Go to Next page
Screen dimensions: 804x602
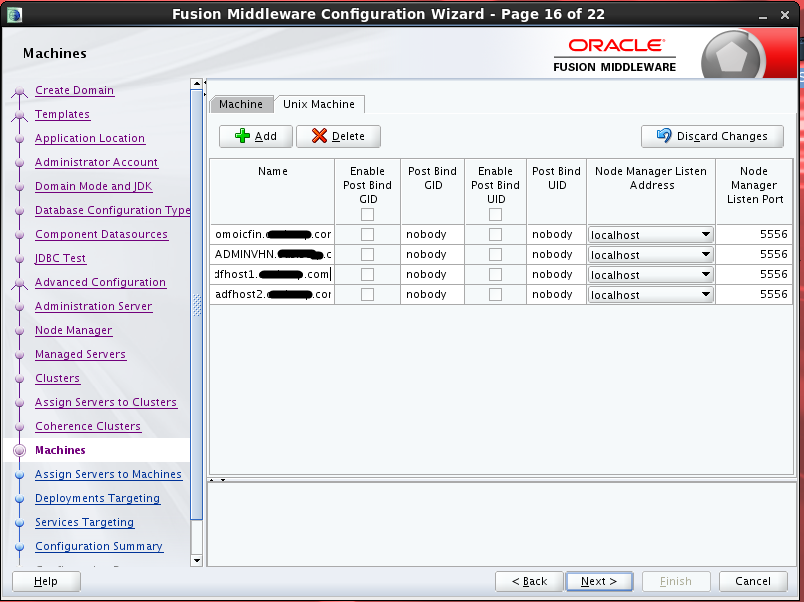point(599,581)
